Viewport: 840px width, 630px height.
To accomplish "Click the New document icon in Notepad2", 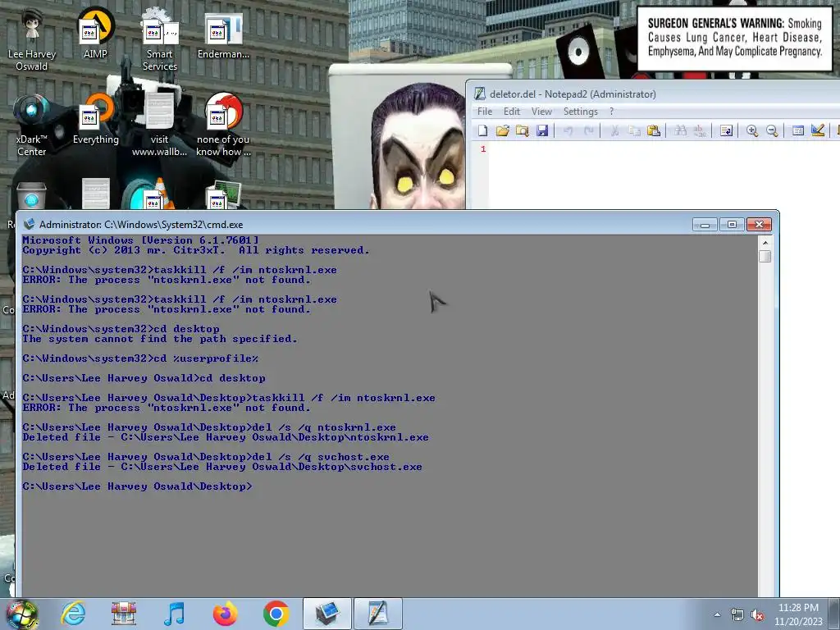I will pyautogui.click(x=482, y=130).
